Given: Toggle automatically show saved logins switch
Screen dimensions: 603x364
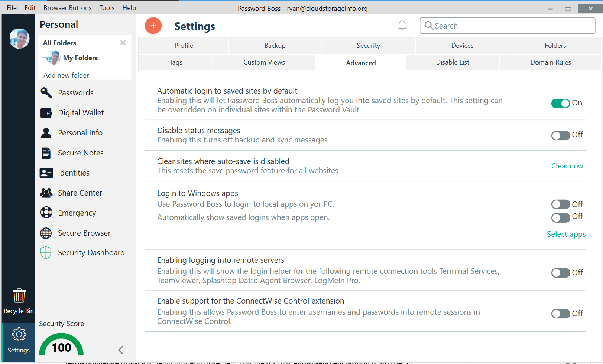Looking at the screenshot, I should [x=561, y=218].
